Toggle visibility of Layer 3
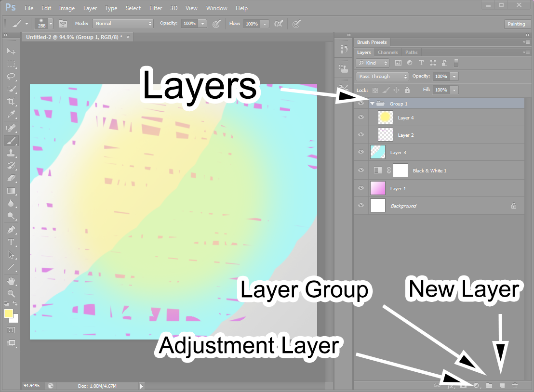534x392 pixels. click(x=361, y=152)
